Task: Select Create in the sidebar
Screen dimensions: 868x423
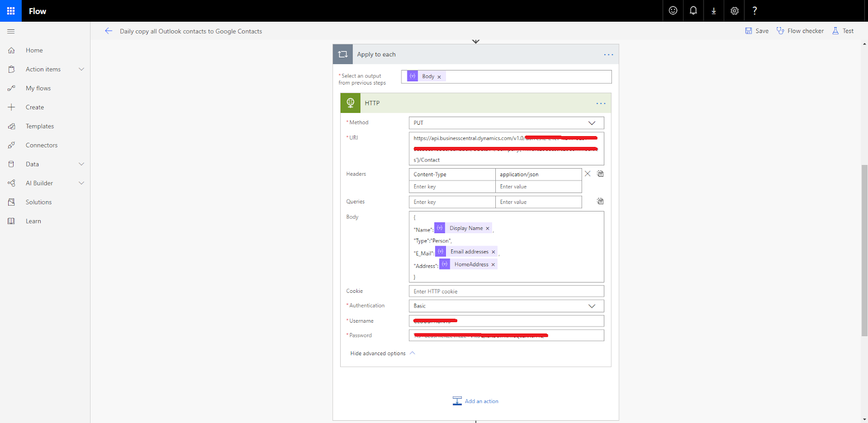Action: coord(35,107)
